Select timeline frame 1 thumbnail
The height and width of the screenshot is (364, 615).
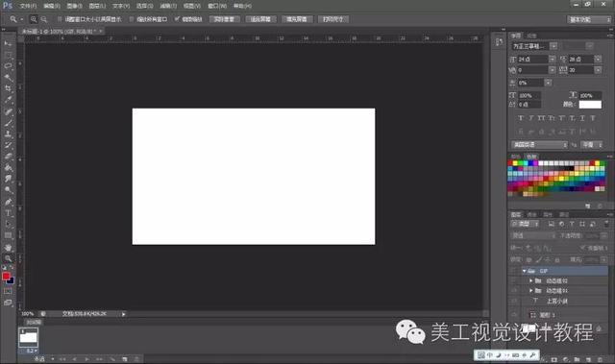click(x=28, y=337)
